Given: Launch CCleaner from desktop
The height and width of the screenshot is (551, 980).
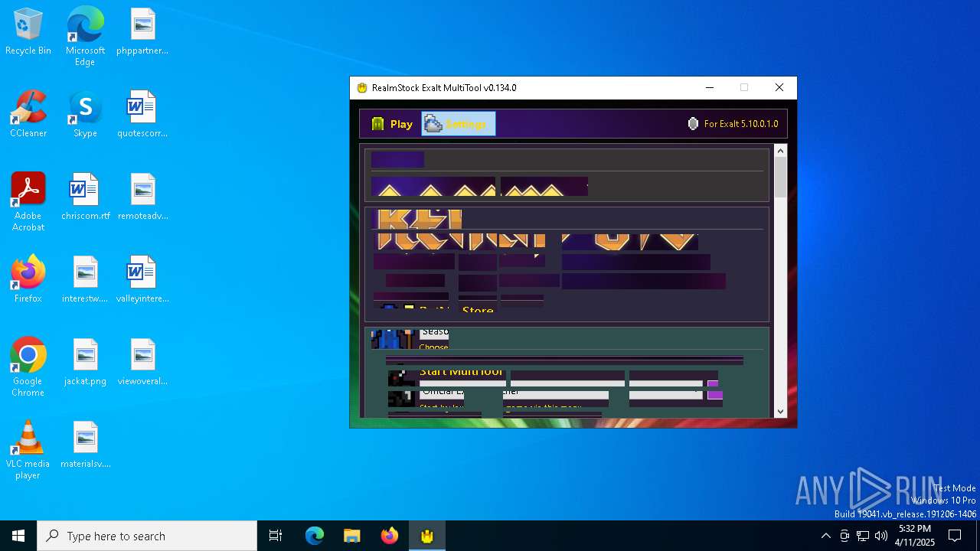Looking at the screenshot, I should point(28,115).
